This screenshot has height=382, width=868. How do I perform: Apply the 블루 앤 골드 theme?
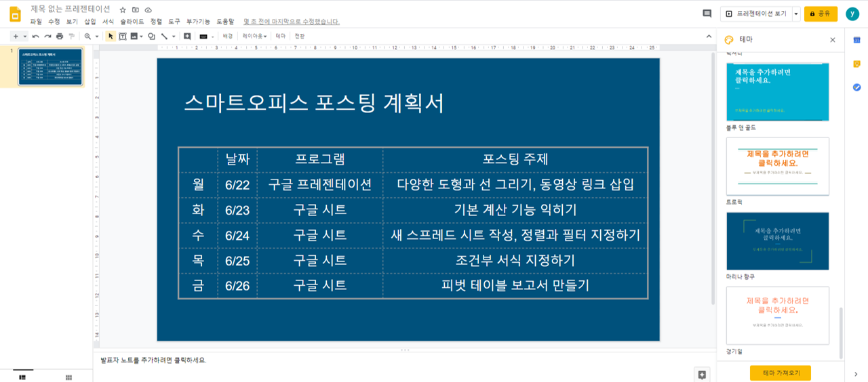777,92
